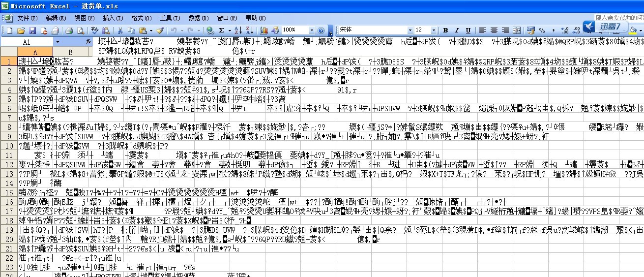This screenshot has width=644, height=277.
Task: Select column B header
Action: (71, 52)
